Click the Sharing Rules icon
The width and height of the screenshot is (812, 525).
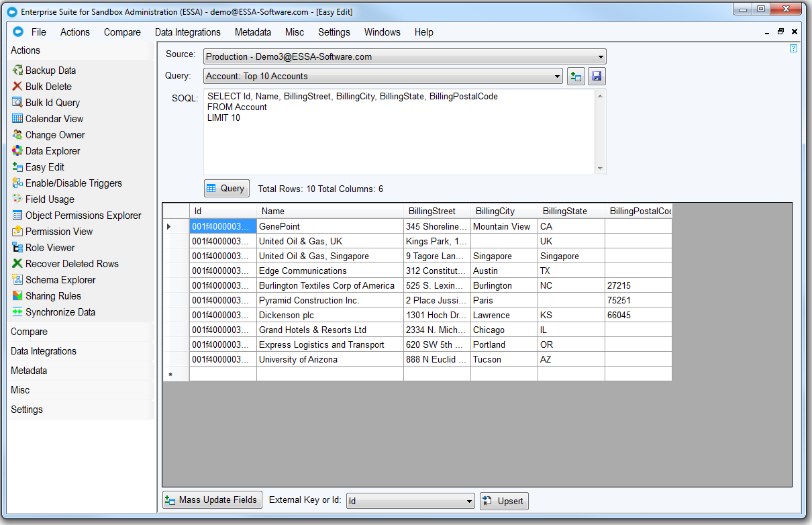click(17, 296)
